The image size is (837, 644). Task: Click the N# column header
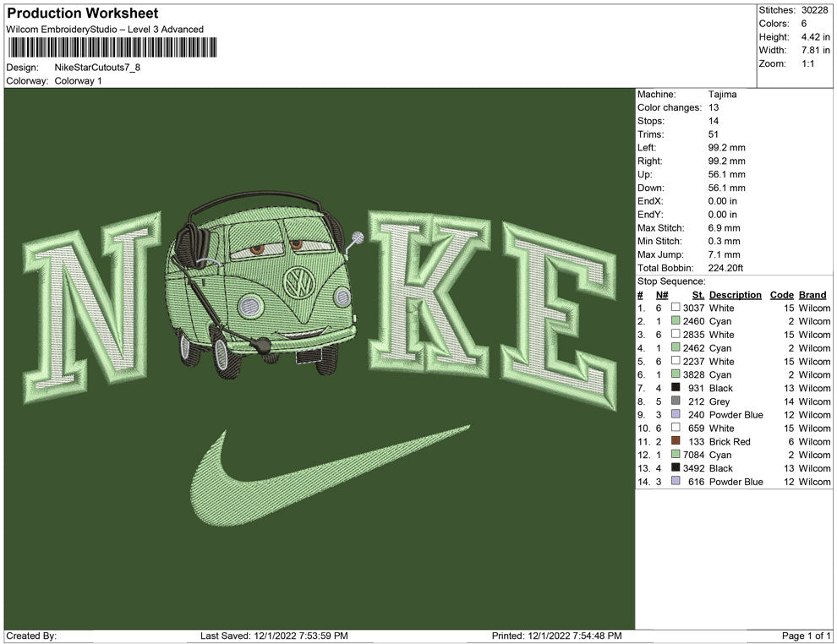662,295
